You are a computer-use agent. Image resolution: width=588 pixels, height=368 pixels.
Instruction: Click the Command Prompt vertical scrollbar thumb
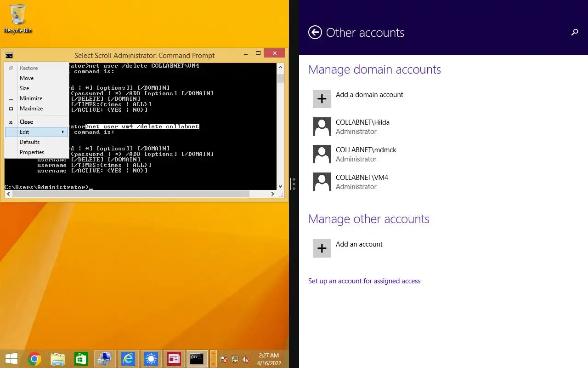pyautogui.click(x=281, y=78)
